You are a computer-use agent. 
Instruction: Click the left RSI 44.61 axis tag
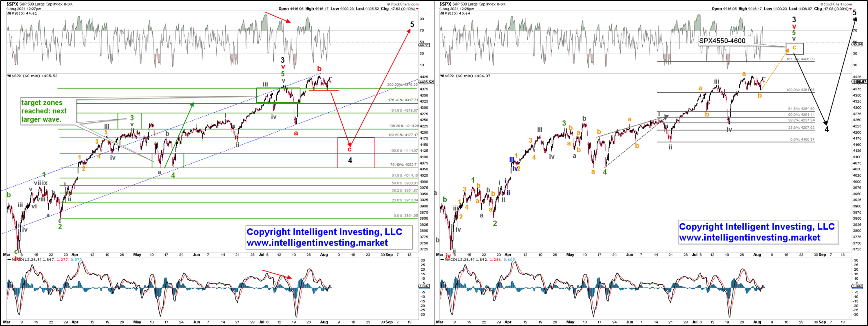pyautogui.click(x=424, y=45)
